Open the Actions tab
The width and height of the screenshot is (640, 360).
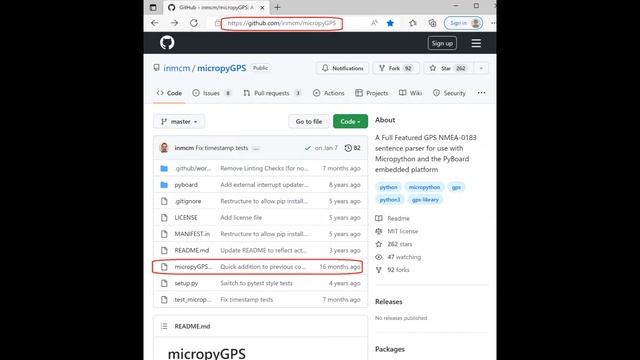coord(329,93)
